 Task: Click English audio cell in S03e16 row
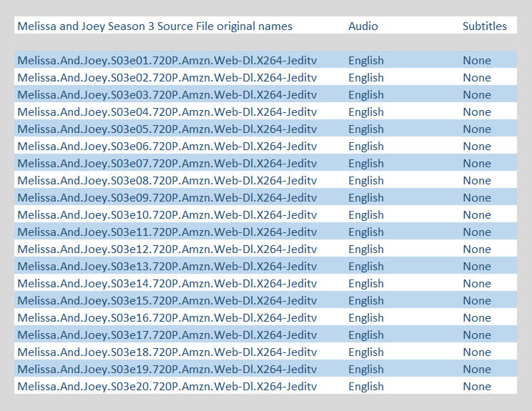[366, 318]
